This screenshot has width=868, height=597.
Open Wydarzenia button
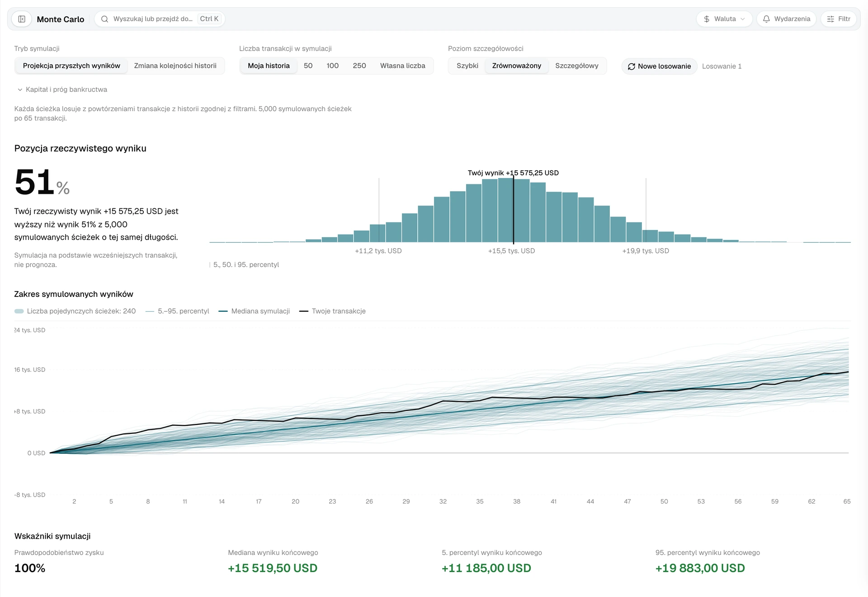click(786, 19)
